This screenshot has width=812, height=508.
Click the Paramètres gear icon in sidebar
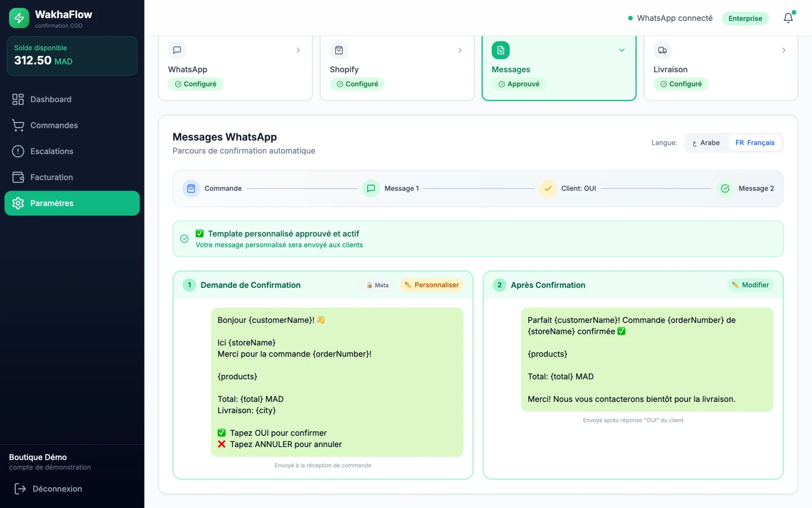pyautogui.click(x=18, y=203)
